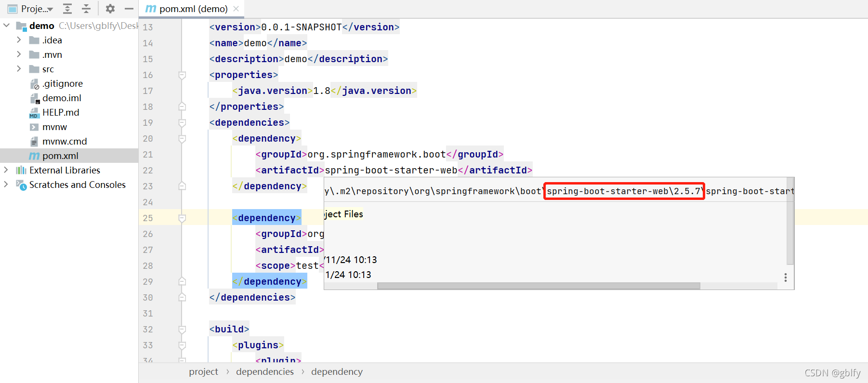This screenshot has height=383, width=868.
Task: Click the java.version value 1.8
Action: coord(322,91)
